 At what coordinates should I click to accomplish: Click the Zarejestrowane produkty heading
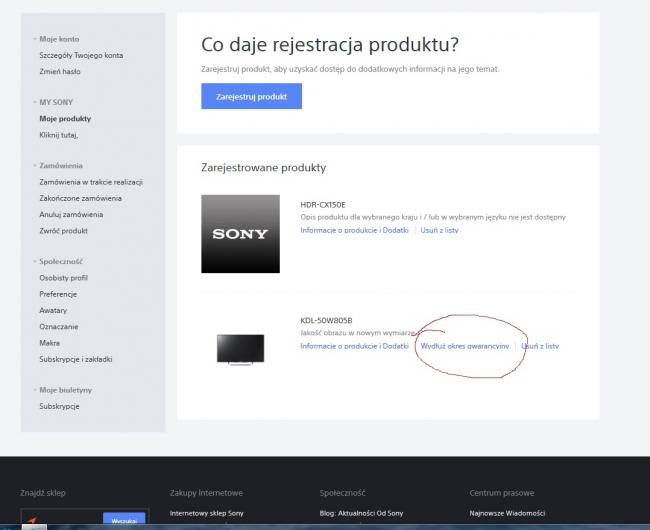264,167
